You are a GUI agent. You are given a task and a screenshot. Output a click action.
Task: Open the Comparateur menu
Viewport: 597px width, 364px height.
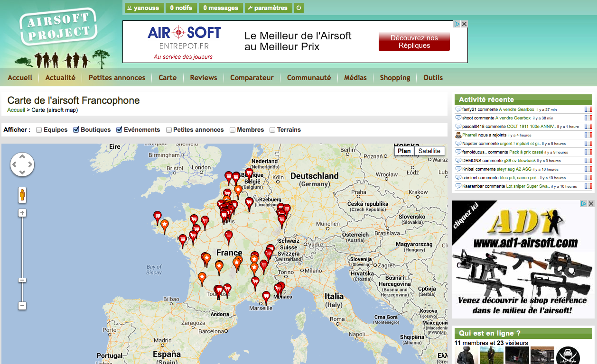[x=252, y=78]
